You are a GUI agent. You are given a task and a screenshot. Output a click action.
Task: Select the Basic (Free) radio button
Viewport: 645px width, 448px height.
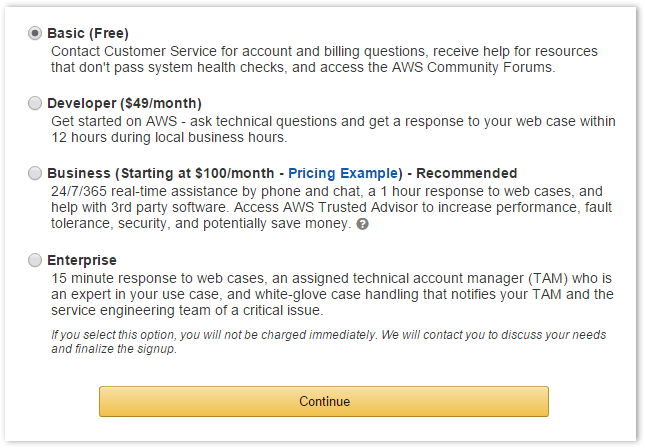(35, 33)
